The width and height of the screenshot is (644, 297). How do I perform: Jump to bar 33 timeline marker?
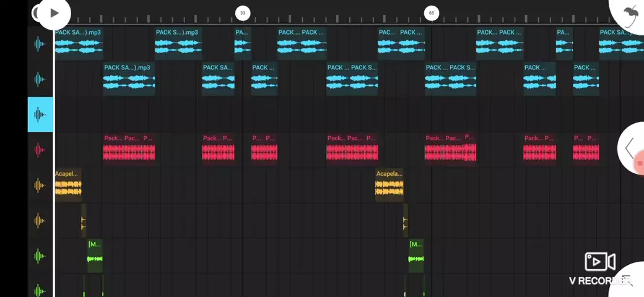(x=243, y=13)
